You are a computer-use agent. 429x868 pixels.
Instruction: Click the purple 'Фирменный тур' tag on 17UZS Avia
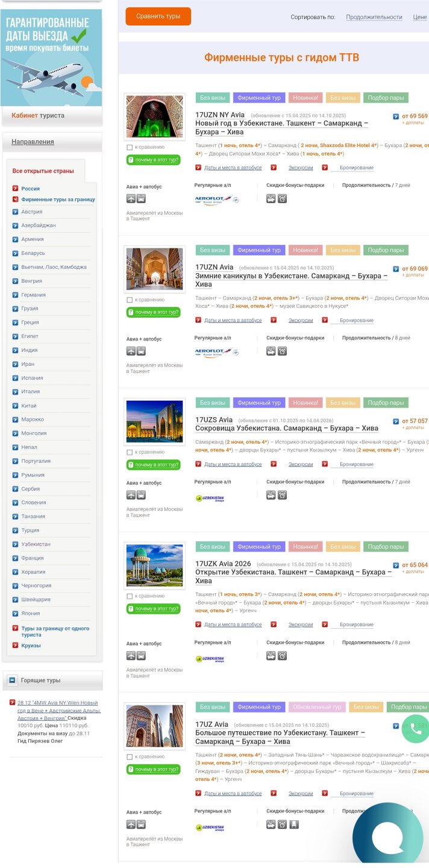coord(259,403)
